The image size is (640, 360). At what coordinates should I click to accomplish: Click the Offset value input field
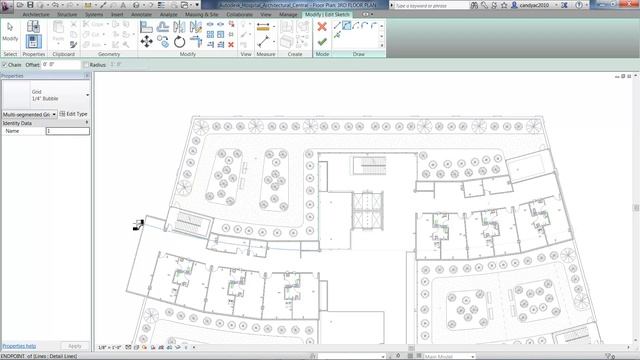tap(61, 64)
